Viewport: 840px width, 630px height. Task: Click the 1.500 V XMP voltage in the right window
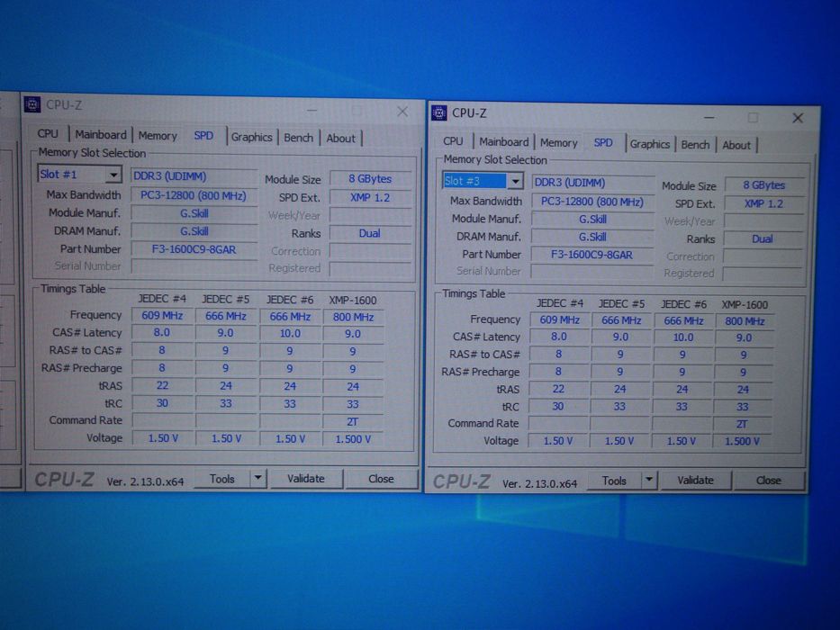(x=742, y=441)
